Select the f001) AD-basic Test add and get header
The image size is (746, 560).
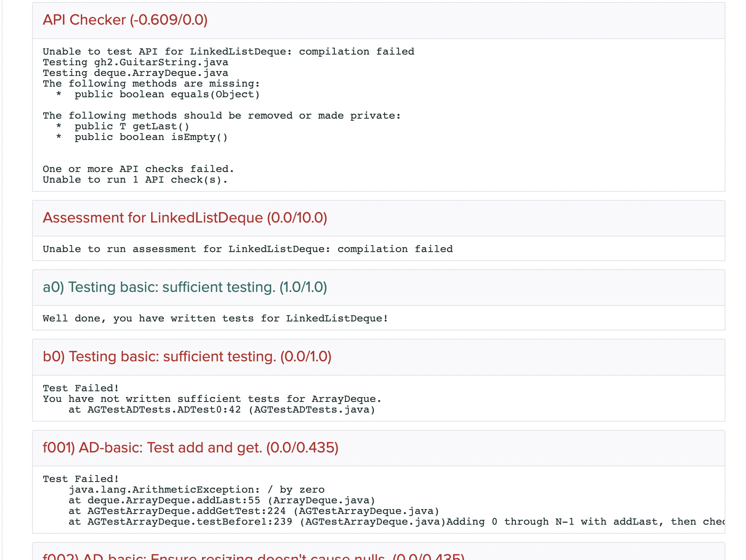click(191, 448)
